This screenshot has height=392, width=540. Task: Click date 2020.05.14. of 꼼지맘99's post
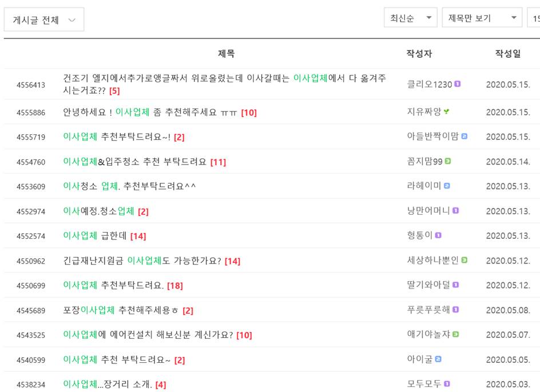(x=508, y=162)
